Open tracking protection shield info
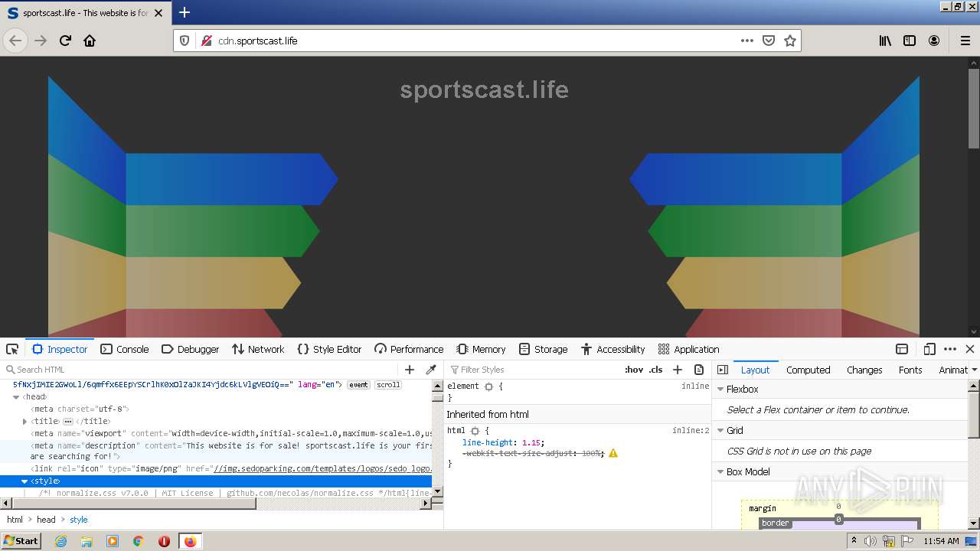Image resolution: width=980 pixels, height=551 pixels. pyautogui.click(x=185, y=41)
